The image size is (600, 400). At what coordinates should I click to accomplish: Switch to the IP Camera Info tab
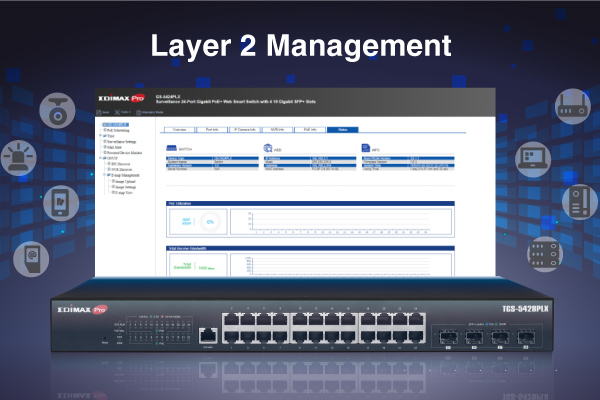tap(245, 130)
